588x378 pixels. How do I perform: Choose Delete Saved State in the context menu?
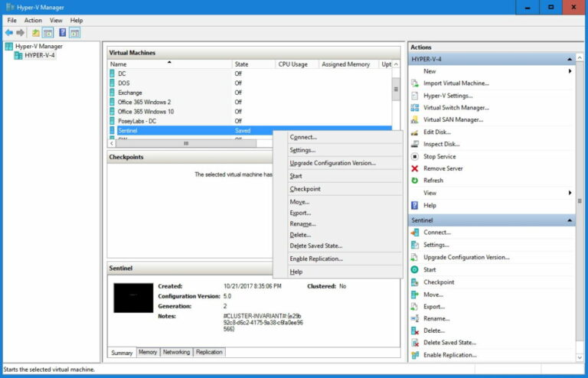[315, 246]
